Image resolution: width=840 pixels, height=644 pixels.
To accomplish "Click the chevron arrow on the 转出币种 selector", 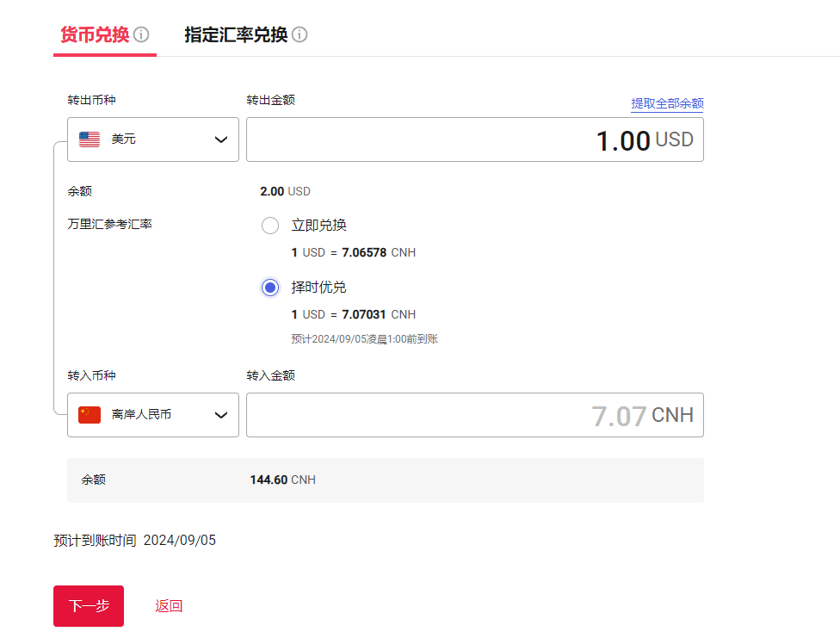I will [x=220, y=139].
